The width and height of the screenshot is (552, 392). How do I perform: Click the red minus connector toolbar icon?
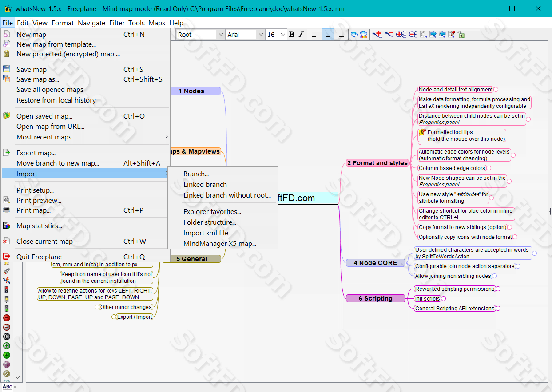[389, 34]
